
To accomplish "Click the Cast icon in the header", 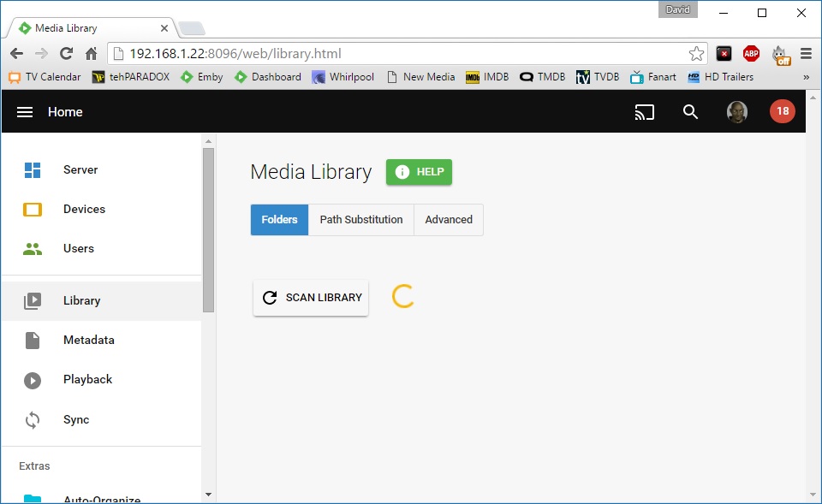I will pos(645,111).
